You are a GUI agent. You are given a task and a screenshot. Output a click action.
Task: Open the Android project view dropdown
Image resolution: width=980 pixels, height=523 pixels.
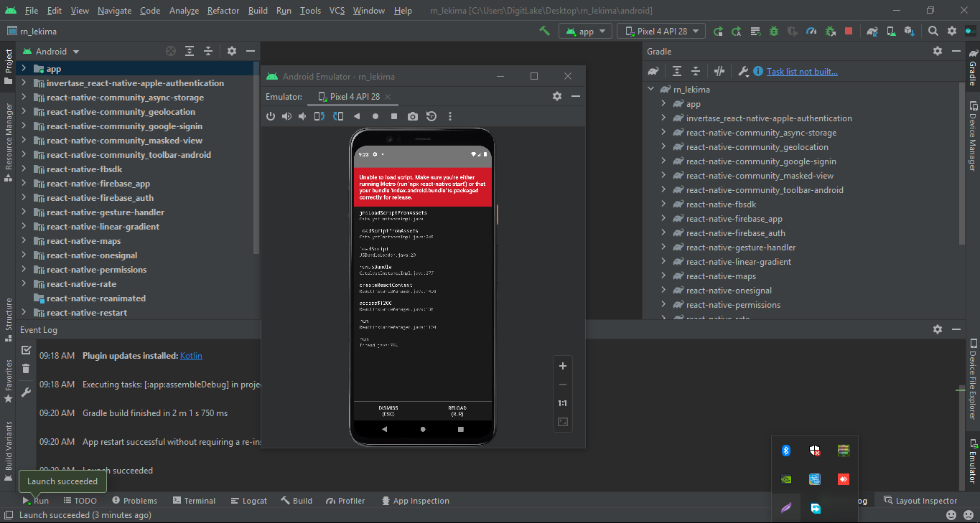click(51, 52)
